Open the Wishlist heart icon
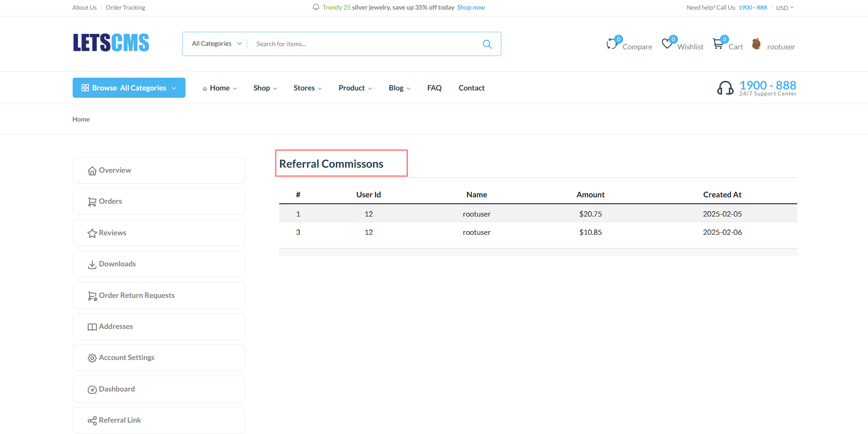This screenshot has height=434, width=868. click(x=667, y=44)
